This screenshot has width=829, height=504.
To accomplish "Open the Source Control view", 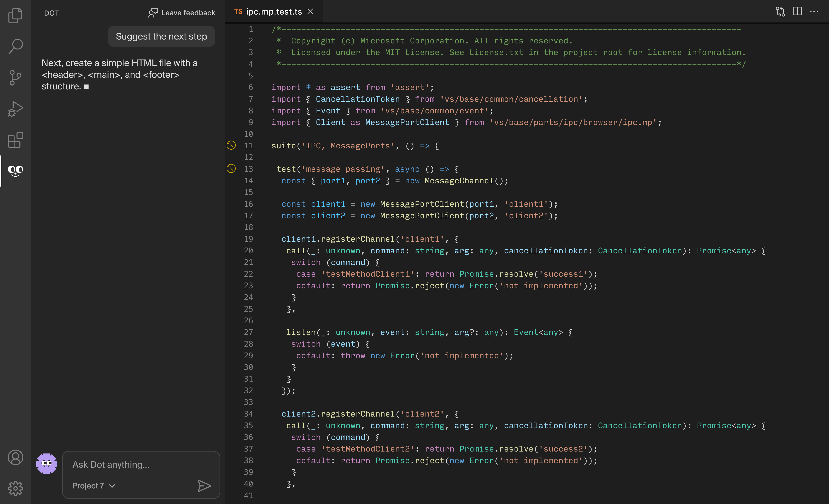I will (15, 78).
